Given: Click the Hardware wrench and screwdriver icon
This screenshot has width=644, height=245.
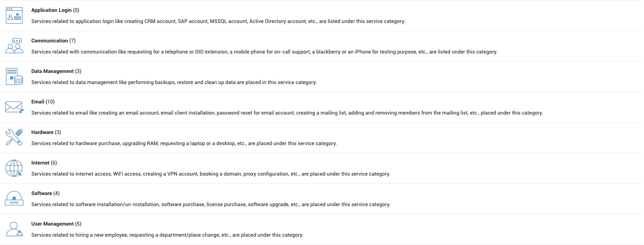Looking at the screenshot, I should (14, 138).
